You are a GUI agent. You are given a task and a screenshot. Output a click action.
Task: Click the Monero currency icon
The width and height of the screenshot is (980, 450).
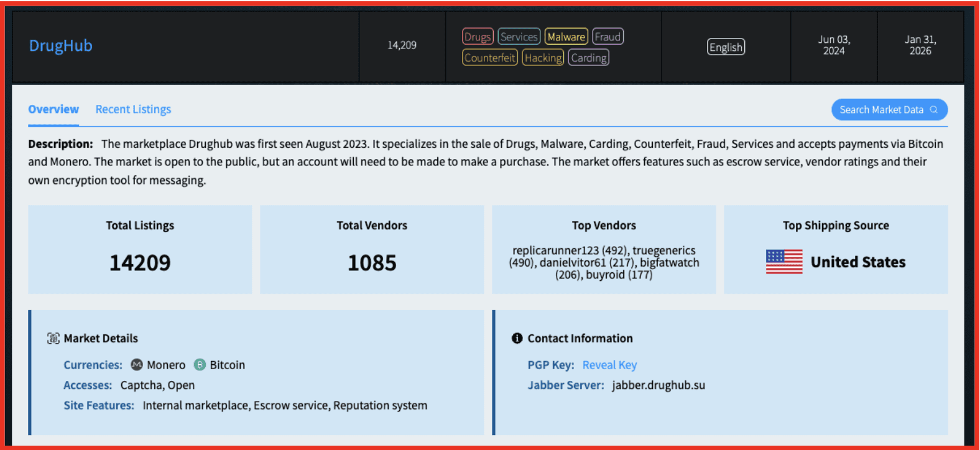(137, 365)
